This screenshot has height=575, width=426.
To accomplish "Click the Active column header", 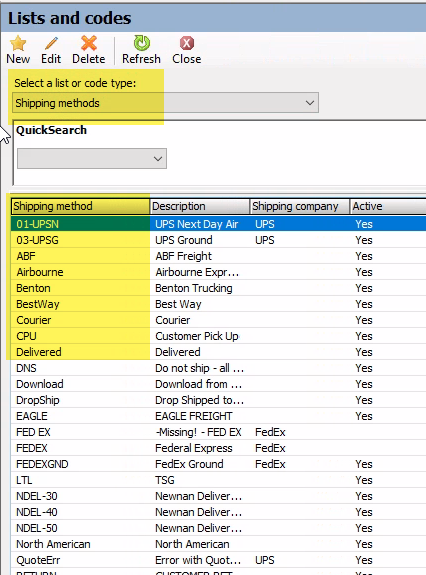I will click(388, 206).
